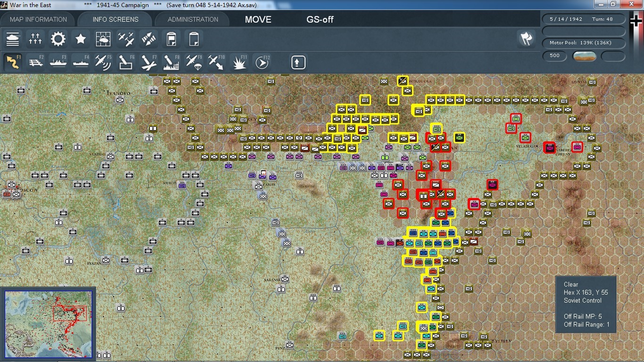This screenshot has width=644, height=362.
Task: Click the date and Turn 48 pill
Action: (584, 19)
